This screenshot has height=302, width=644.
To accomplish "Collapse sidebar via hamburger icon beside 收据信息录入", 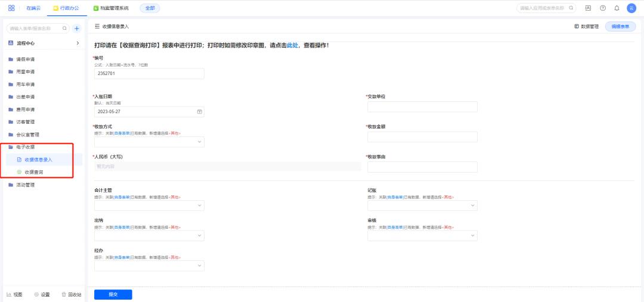I will click(x=97, y=26).
